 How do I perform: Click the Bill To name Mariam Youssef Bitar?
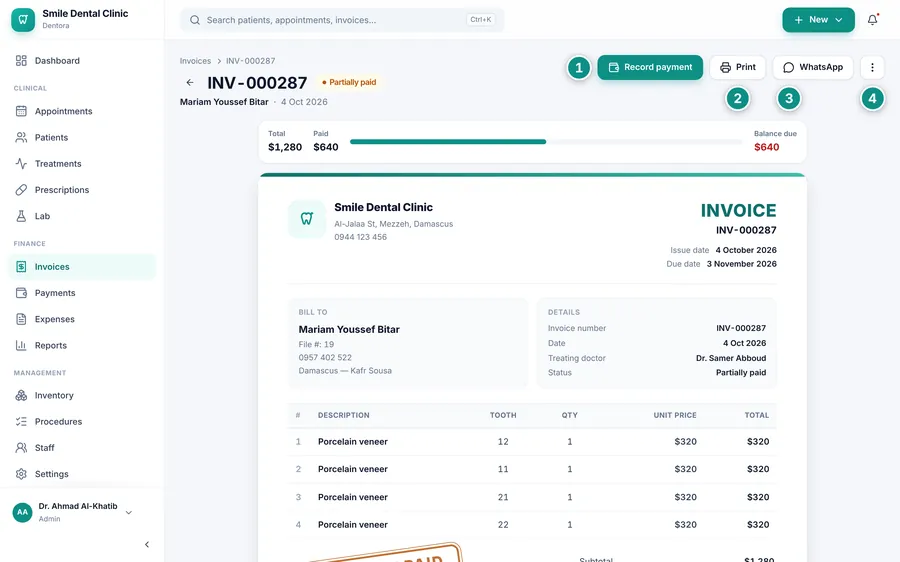tap(349, 330)
